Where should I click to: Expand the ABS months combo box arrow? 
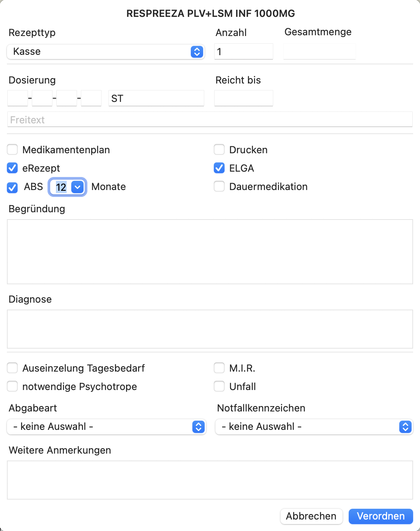(77, 187)
